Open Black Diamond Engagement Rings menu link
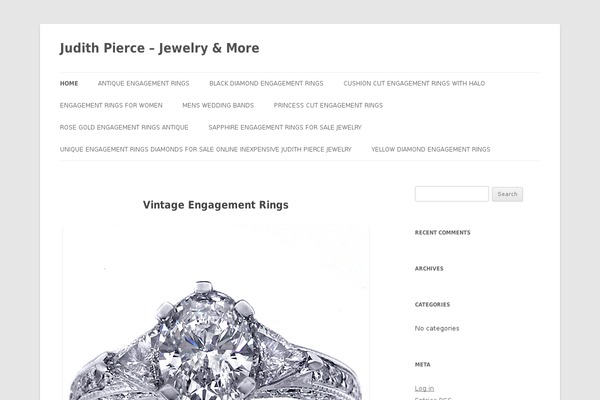 [x=266, y=83]
